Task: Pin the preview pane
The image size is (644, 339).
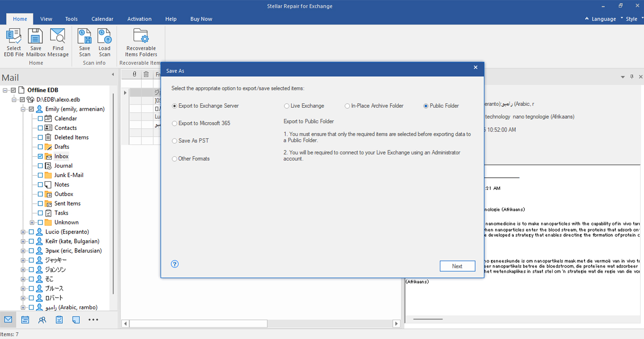Action: click(632, 77)
